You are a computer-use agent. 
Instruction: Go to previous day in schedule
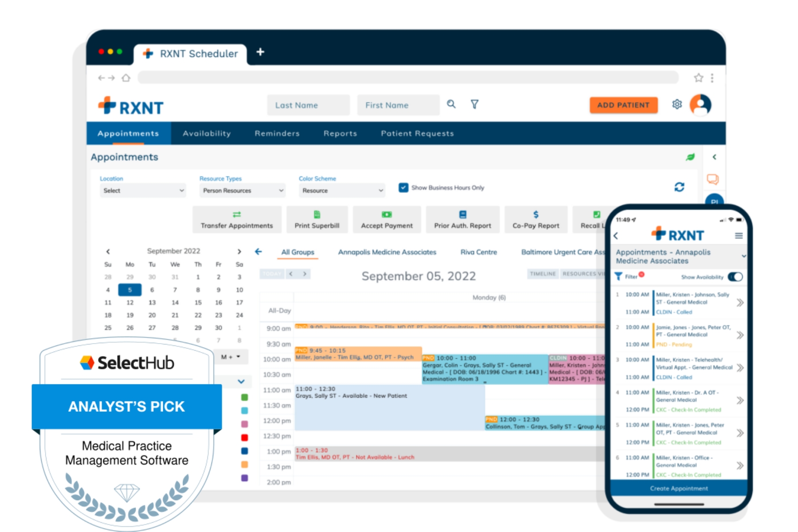point(291,274)
